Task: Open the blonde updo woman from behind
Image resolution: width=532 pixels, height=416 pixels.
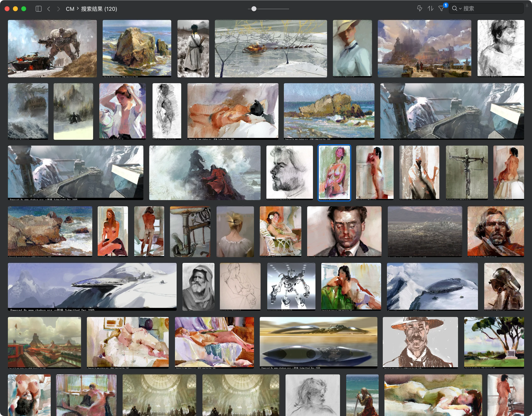Action: [x=235, y=232]
